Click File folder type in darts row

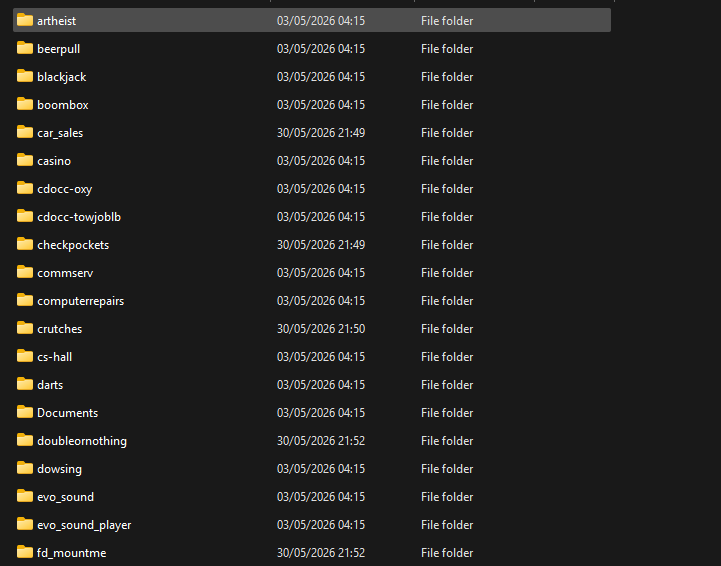click(447, 385)
